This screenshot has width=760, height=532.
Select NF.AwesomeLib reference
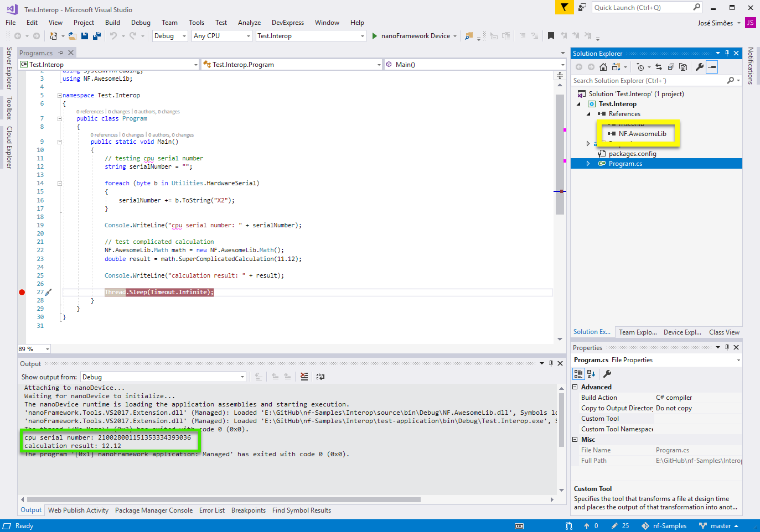(x=642, y=134)
